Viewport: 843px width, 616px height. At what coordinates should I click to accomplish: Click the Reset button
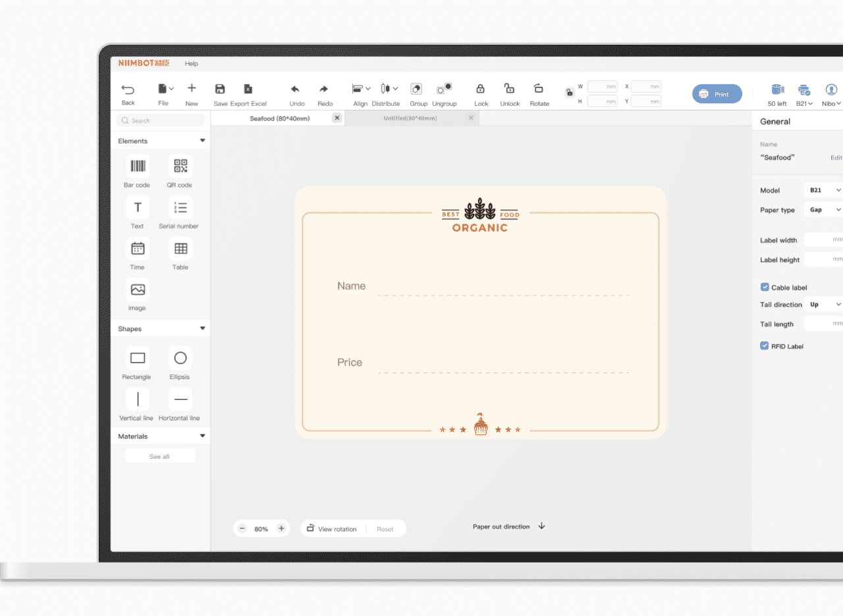(x=385, y=529)
